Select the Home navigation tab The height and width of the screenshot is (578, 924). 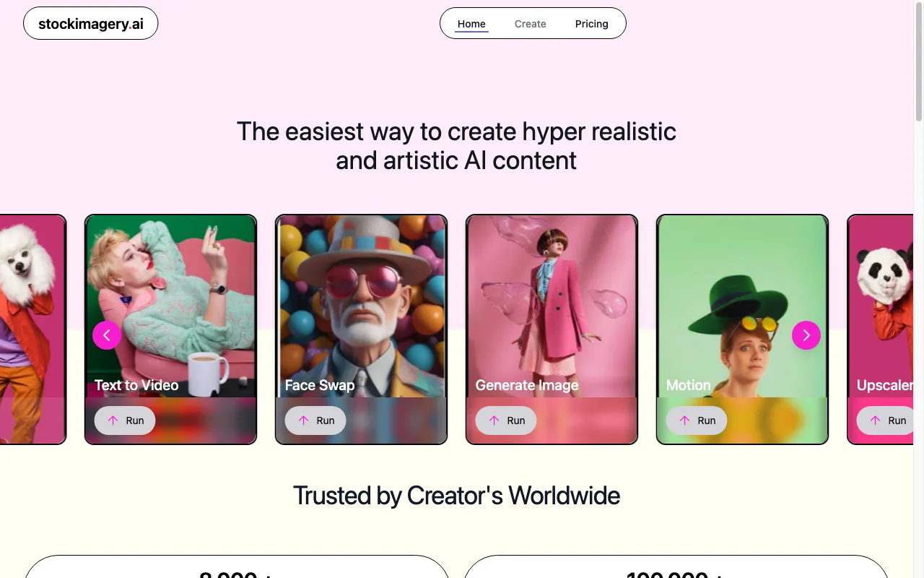coord(471,24)
